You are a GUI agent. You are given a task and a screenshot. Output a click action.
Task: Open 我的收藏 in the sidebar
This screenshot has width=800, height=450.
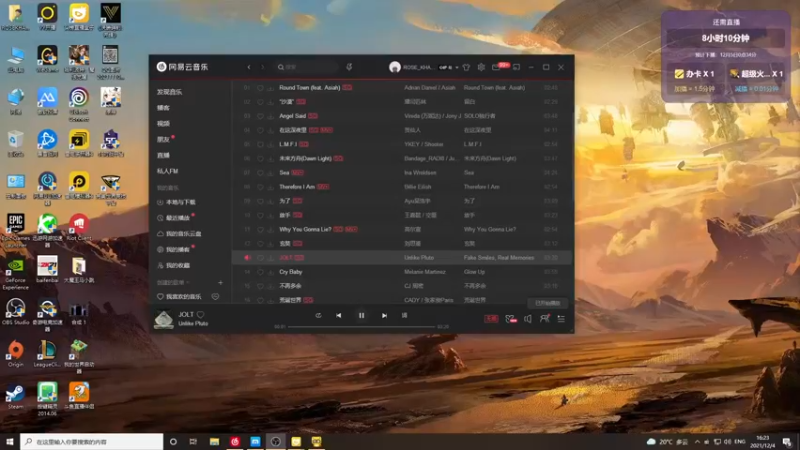173,265
